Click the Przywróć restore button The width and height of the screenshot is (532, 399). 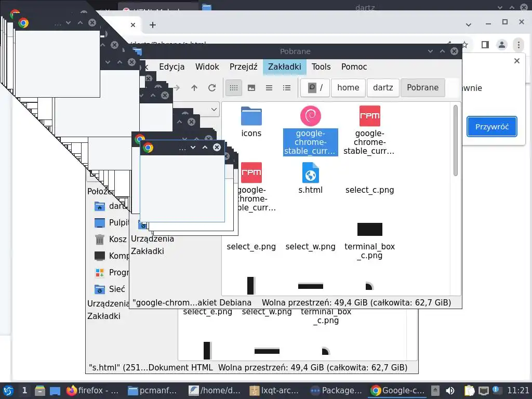point(492,127)
